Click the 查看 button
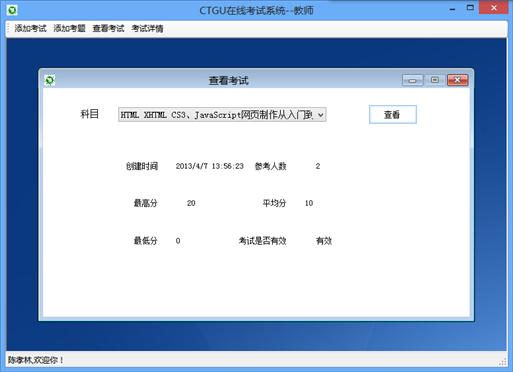 click(x=393, y=115)
